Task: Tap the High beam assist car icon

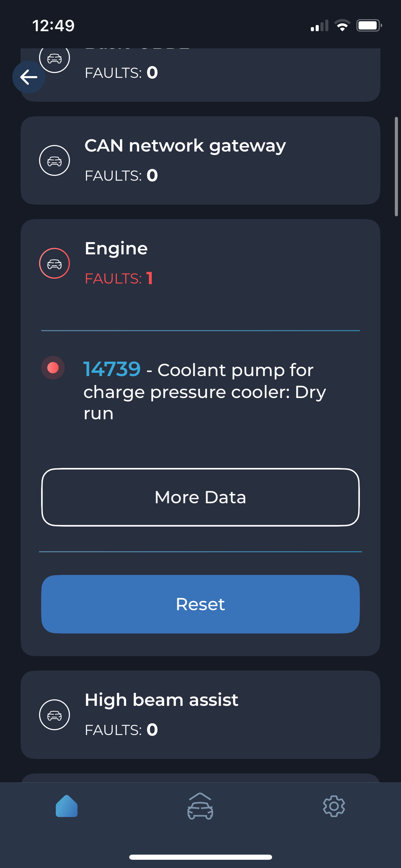Action: [x=54, y=715]
